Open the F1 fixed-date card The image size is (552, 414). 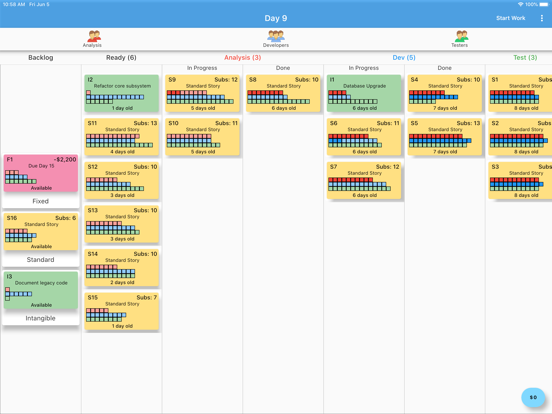[41, 173]
